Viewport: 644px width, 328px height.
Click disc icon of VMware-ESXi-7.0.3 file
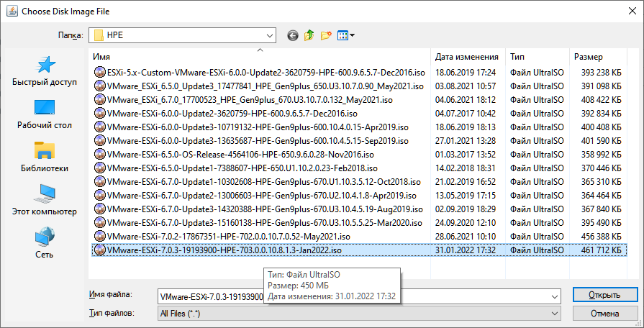pos(100,250)
